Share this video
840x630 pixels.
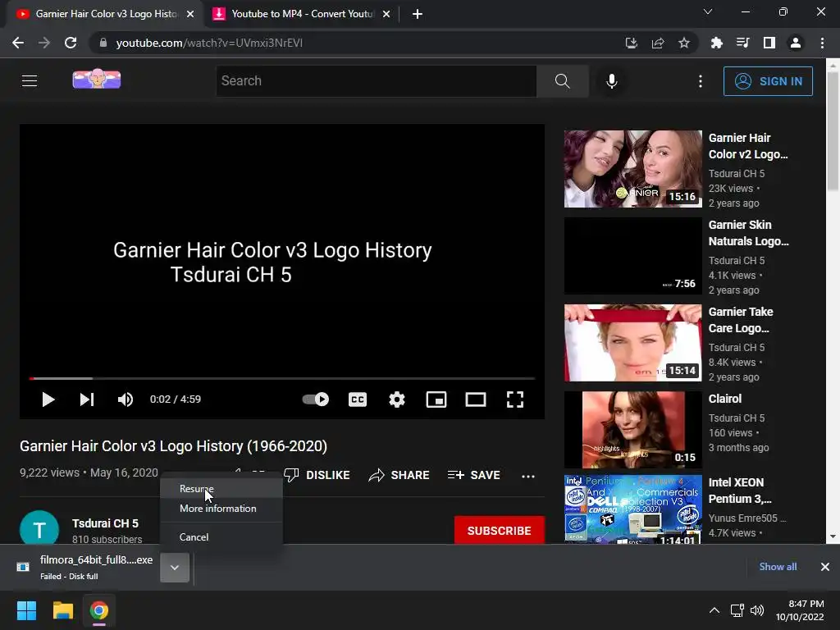[399, 475]
